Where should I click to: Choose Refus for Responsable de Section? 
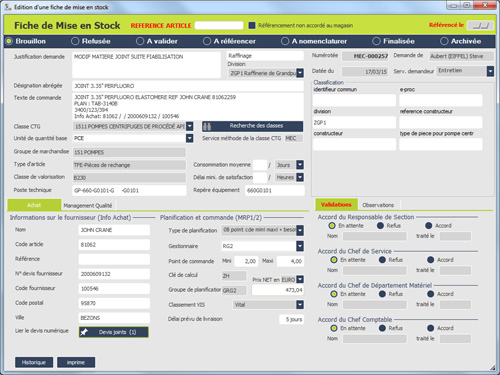click(380, 226)
